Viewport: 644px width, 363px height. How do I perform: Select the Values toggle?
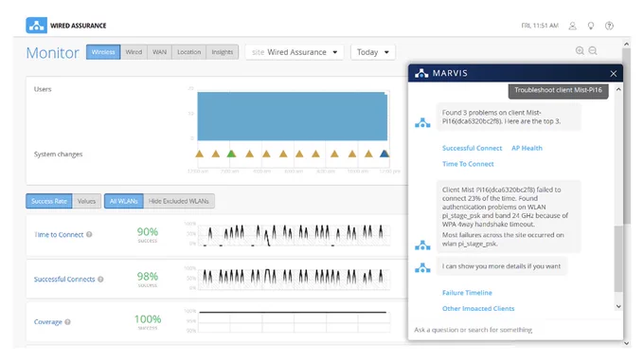point(86,201)
